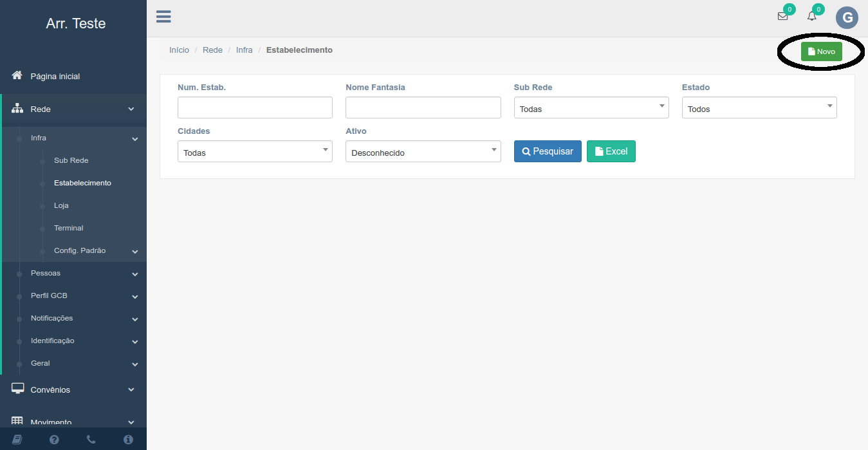Viewport: 868px width, 450px height.
Task: Click the Pesquisar button
Action: tap(548, 151)
